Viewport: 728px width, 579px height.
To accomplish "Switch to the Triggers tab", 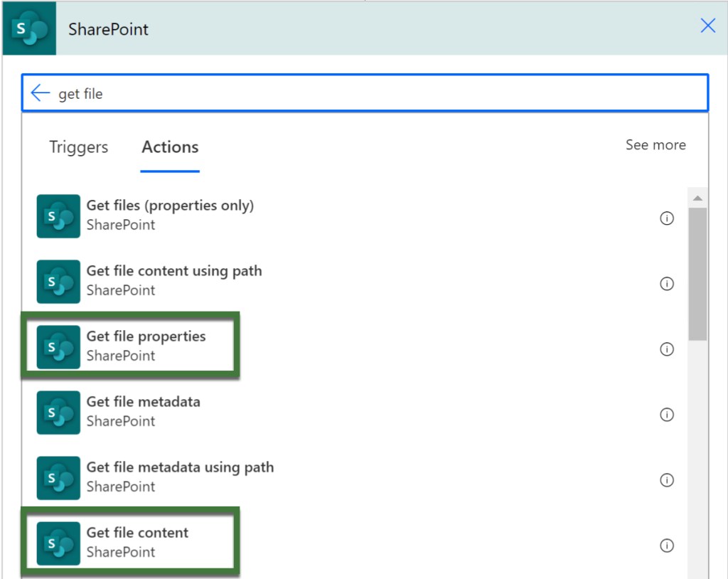I will (x=78, y=147).
